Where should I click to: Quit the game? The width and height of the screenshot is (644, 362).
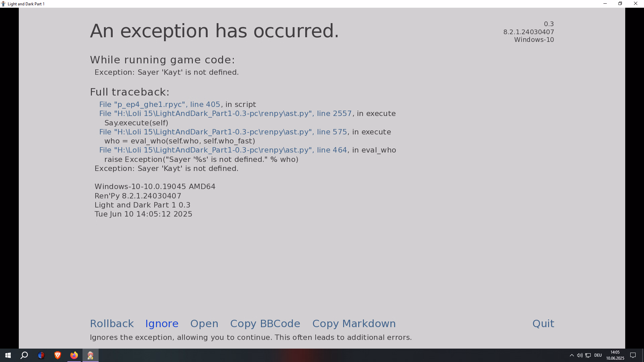click(x=543, y=323)
